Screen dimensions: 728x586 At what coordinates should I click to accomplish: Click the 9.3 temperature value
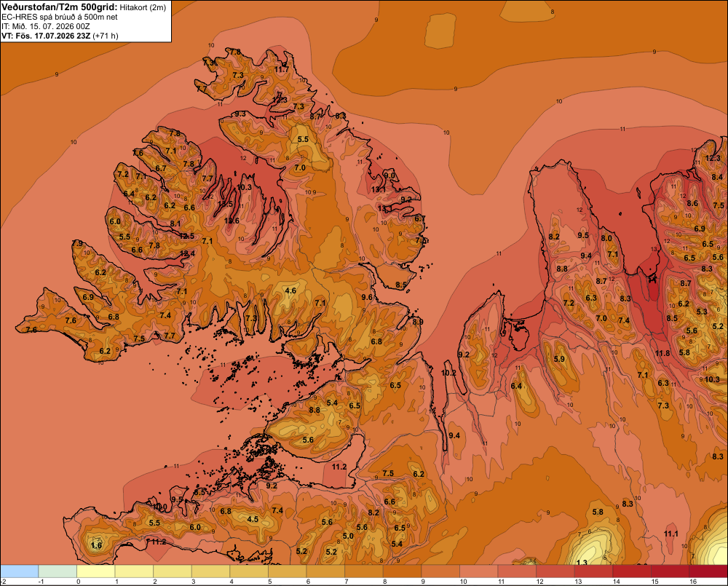(x=240, y=114)
